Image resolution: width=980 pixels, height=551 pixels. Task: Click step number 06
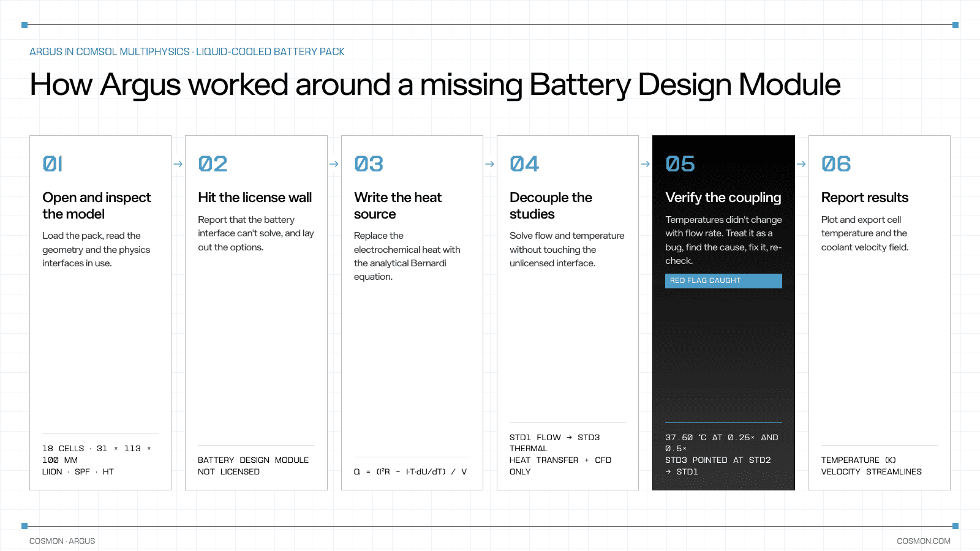tap(836, 164)
